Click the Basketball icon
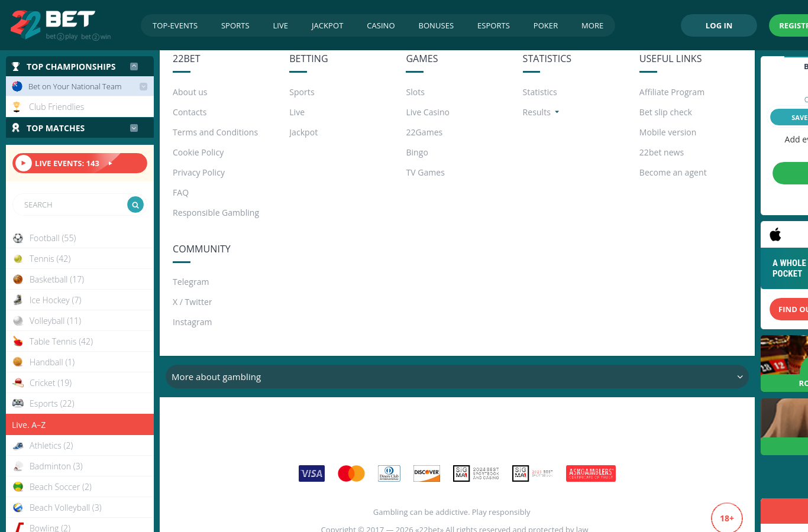808x532 pixels. pos(18,280)
